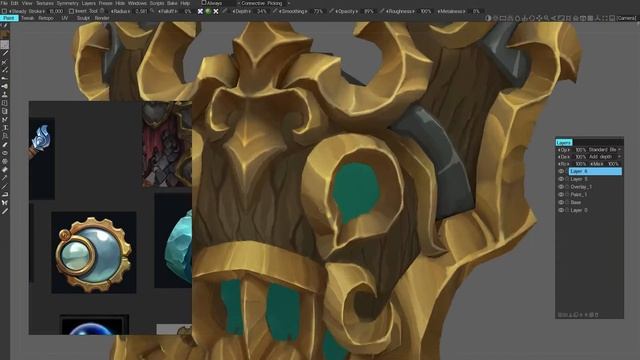Adjust the Metalness slider label

coord(451,11)
